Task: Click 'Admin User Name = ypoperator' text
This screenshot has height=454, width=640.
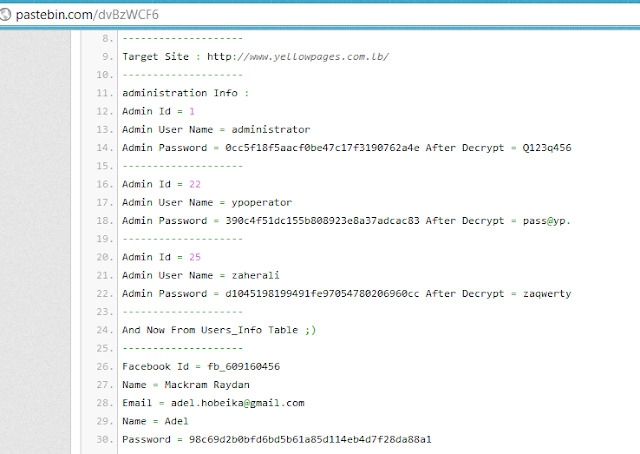Action: pyautogui.click(x=207, y=203)
